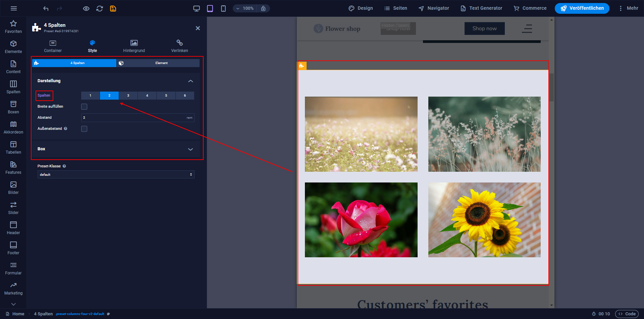
Task: Save the page using the orange save icon
Action: (113, 8)
